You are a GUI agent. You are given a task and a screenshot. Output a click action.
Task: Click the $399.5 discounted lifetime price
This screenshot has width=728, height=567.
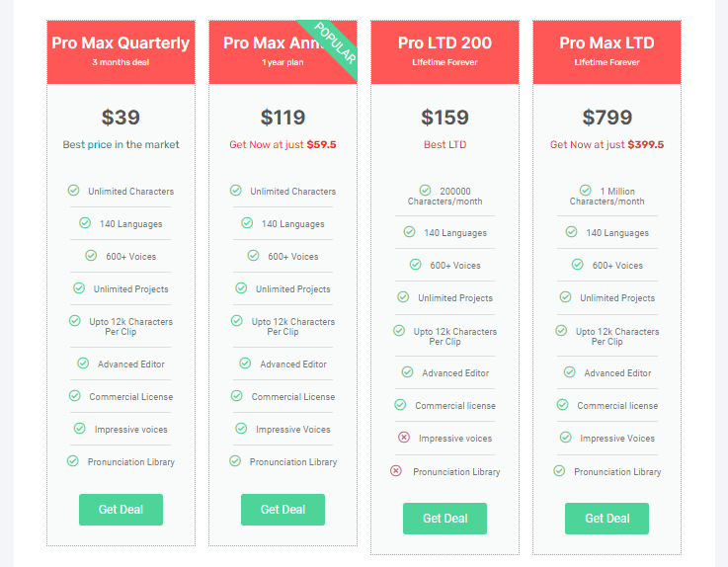pos(645,144)
